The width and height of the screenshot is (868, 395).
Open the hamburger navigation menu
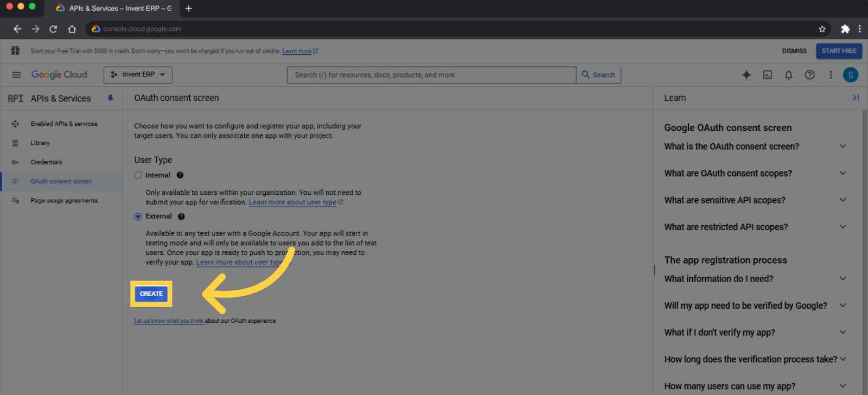[x=16, y=75]
